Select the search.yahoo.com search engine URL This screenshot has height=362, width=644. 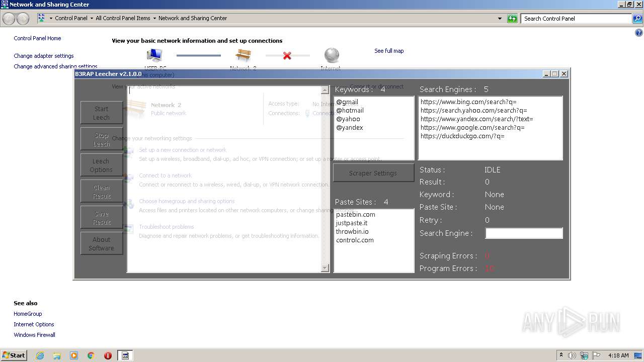(x=474, y=111)
